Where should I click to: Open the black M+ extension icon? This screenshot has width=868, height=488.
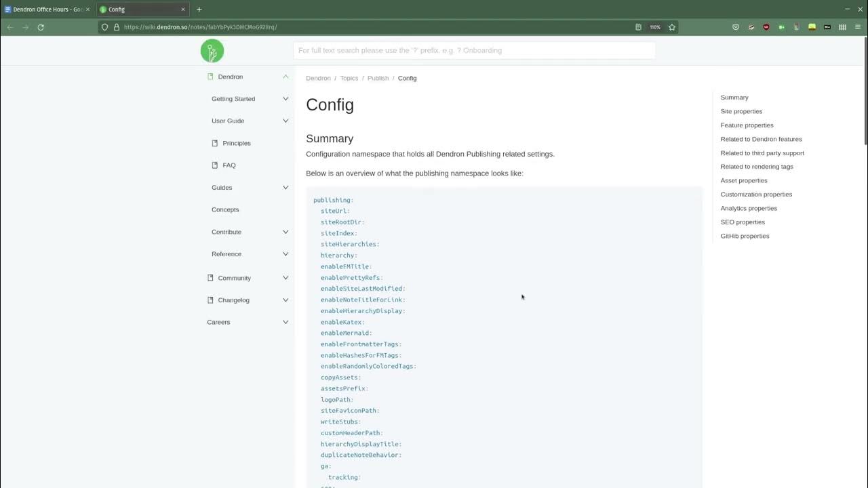[827, 27]
